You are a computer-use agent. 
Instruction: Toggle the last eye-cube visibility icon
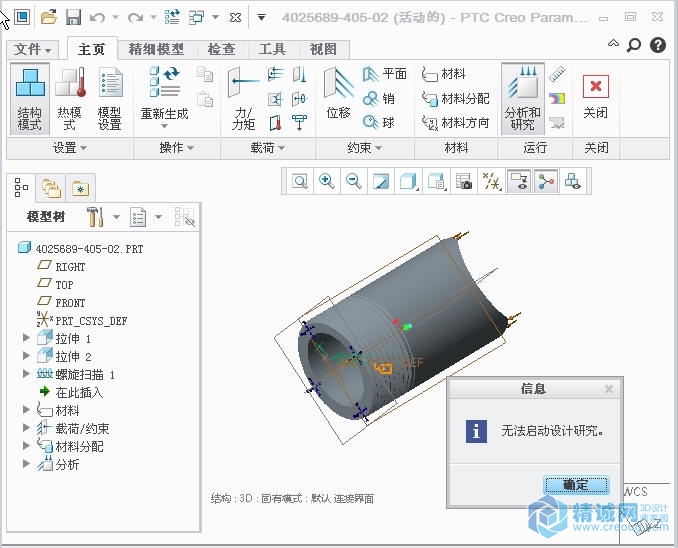point(573,181)
